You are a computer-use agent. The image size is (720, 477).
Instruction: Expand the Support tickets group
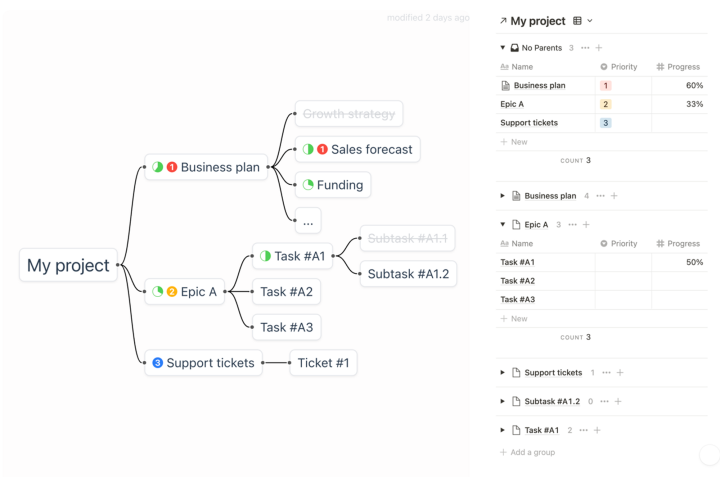click(503, 373)
